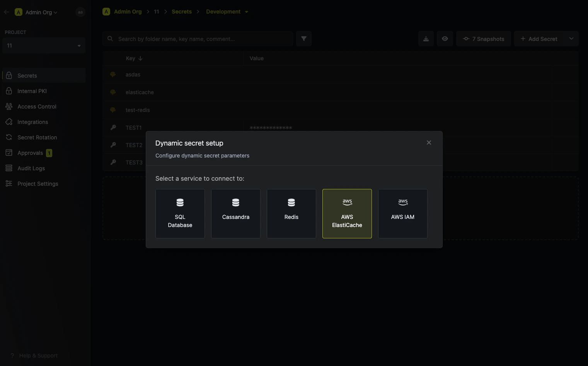Select the TEST2 secret key
Viewport: 588px width, 366px height.
click(134, 145)
